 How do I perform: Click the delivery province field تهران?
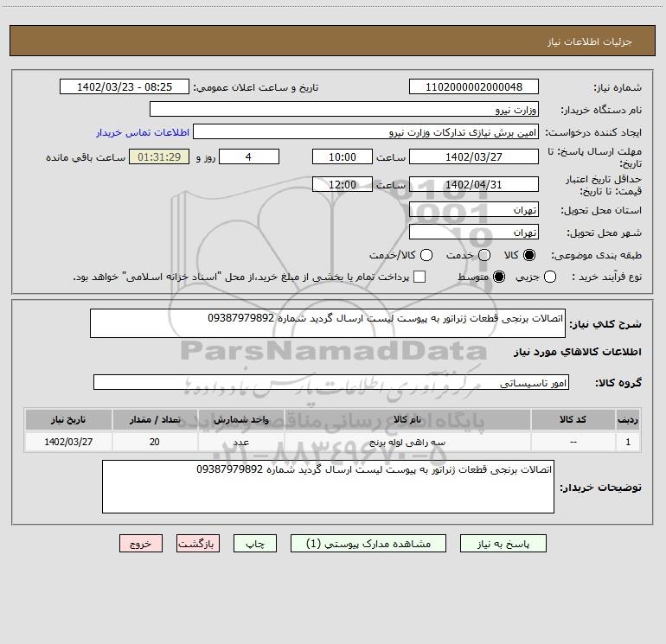coord(474,210)
